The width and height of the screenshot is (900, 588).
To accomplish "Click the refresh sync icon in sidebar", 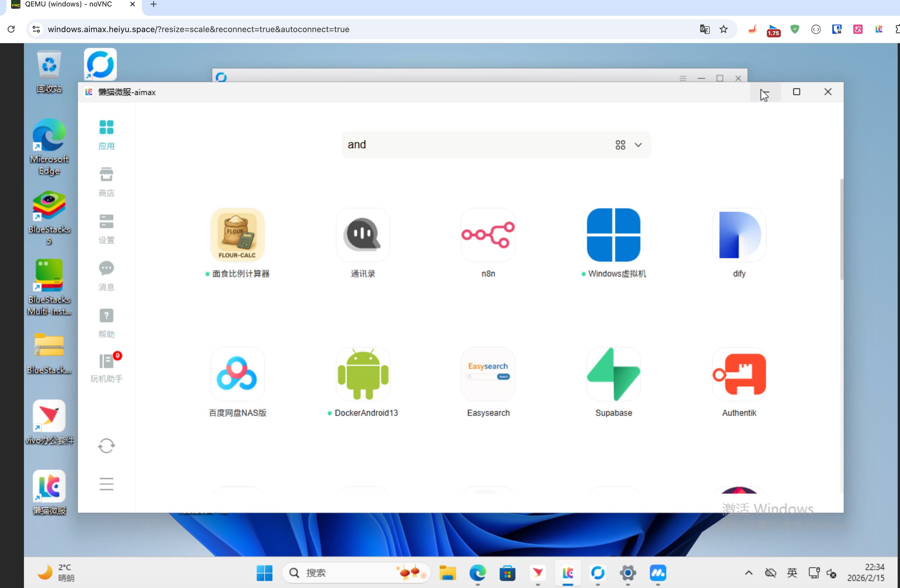I will point(106,446).
